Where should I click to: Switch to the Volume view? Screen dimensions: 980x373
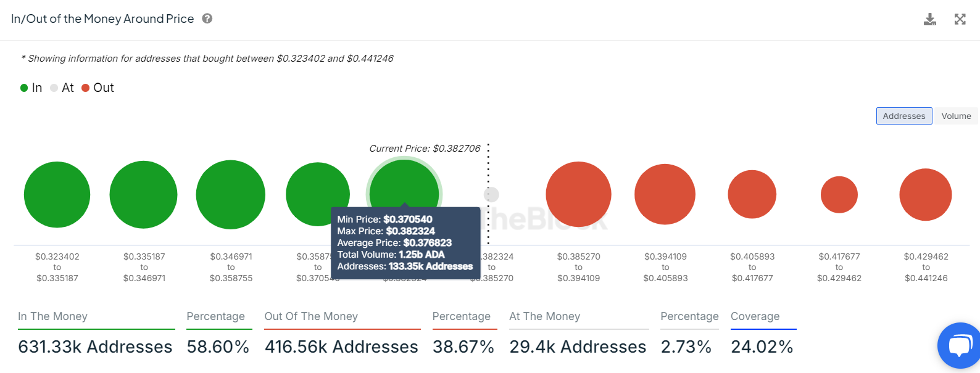coord(956,116)
